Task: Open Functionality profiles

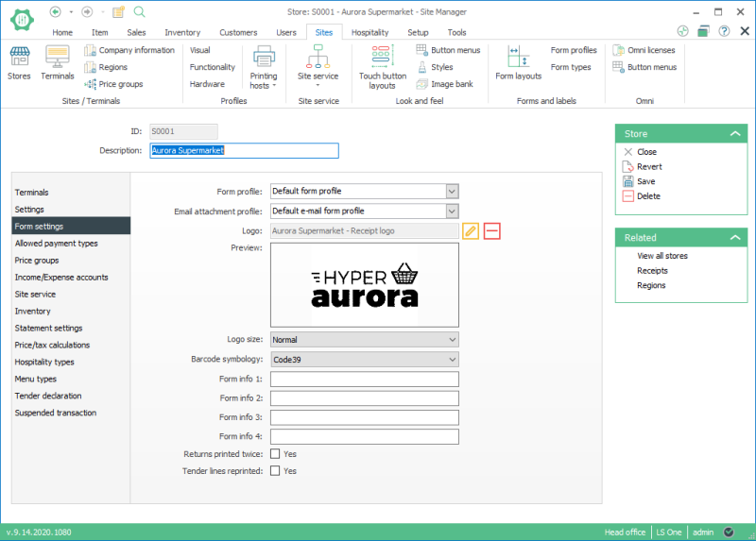Action: click(x=212, y=67)
